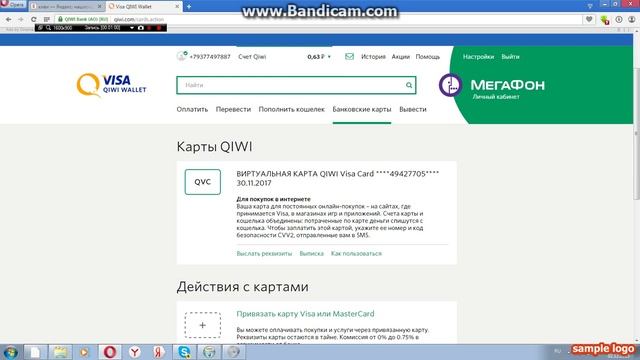This screenshot has width=640, height=360.
Task: Click the Карты QIWI heading
Action: pyautogui.click(x=214, y=147)
